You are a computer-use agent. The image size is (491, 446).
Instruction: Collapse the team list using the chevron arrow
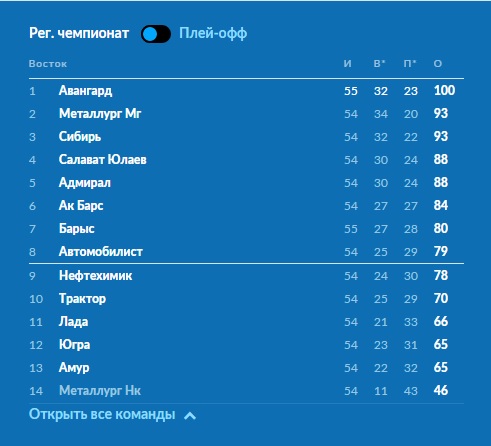tap(190, 416)
